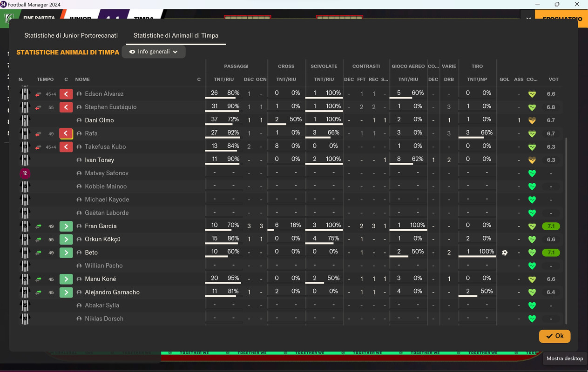
Task: Click the person icon next to Ivan Toney
Action: [79, 160]
